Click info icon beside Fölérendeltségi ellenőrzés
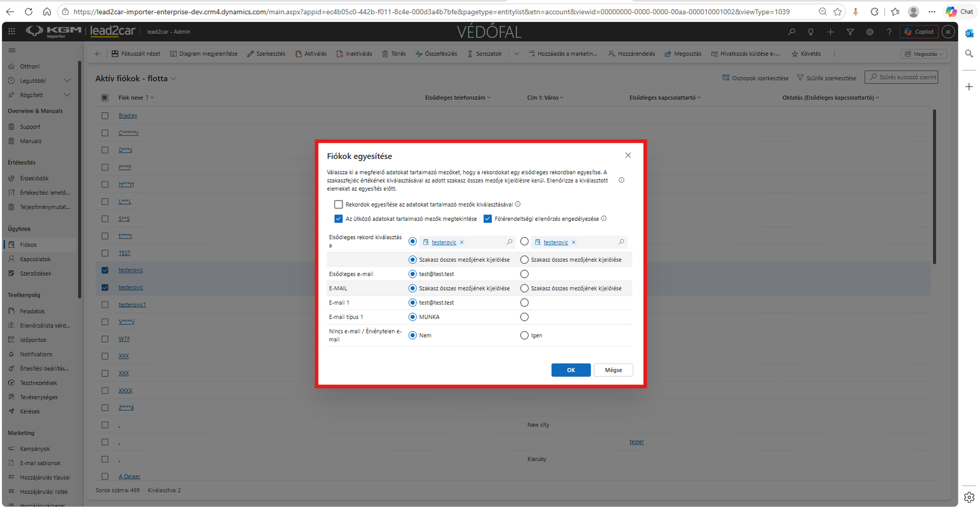The width and height of the screenshot is (980, 507). click(x=604, y=218)
